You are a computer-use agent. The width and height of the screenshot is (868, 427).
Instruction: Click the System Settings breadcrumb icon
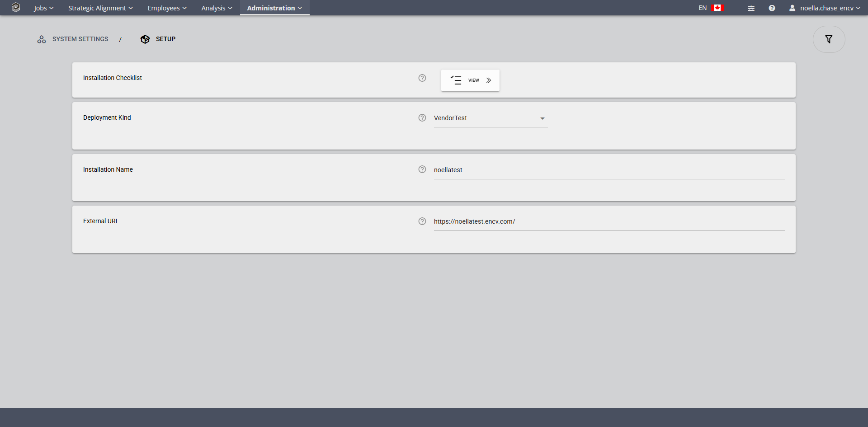42,39
